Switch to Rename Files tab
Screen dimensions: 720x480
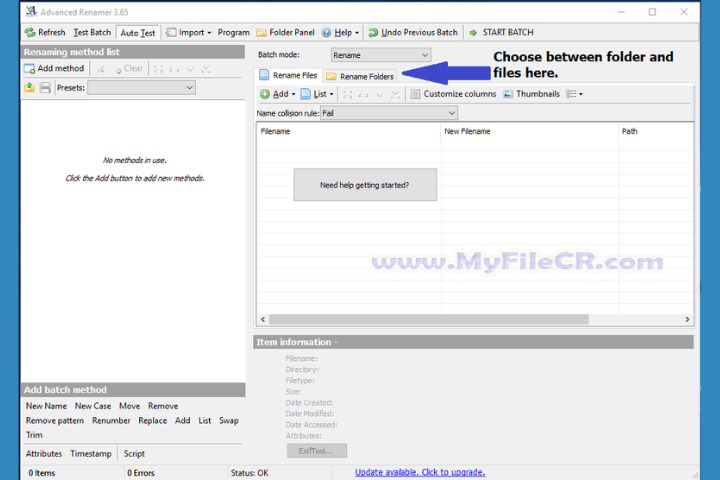click(288, 75)
